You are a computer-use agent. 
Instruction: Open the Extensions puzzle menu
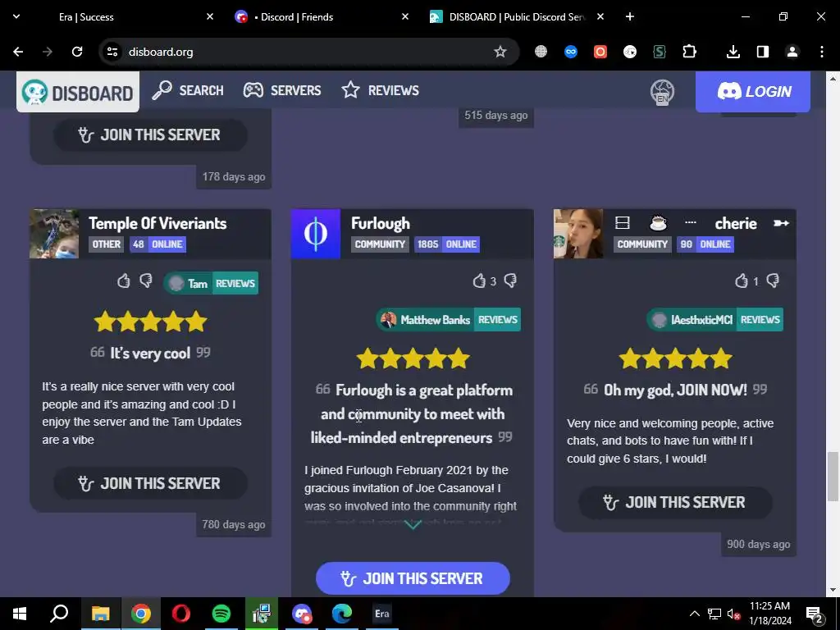click(x=689, y=52)
